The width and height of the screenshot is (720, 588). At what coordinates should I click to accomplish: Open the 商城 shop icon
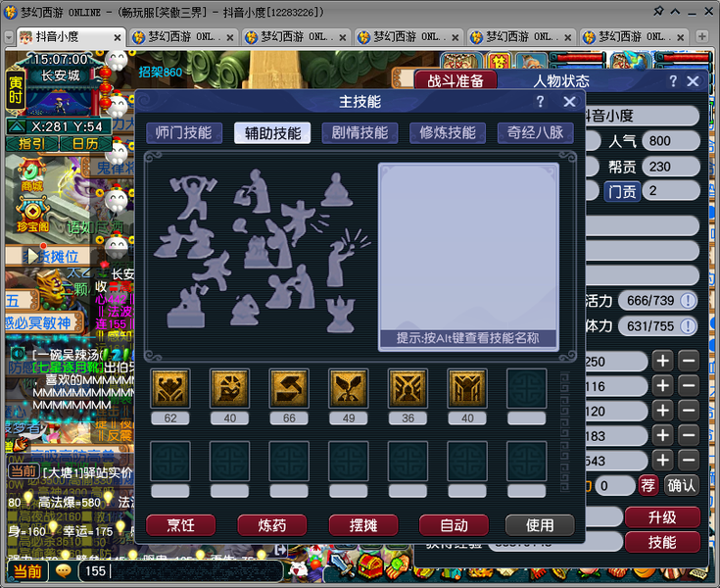(31, 175)
